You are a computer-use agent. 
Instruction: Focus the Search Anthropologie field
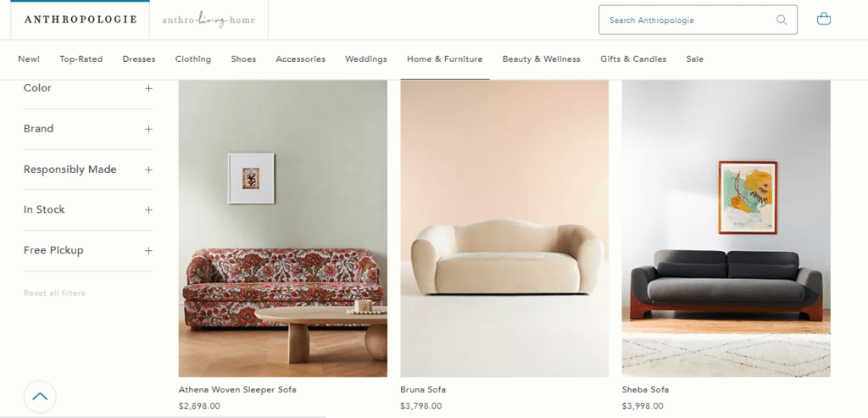click(689, 20)
